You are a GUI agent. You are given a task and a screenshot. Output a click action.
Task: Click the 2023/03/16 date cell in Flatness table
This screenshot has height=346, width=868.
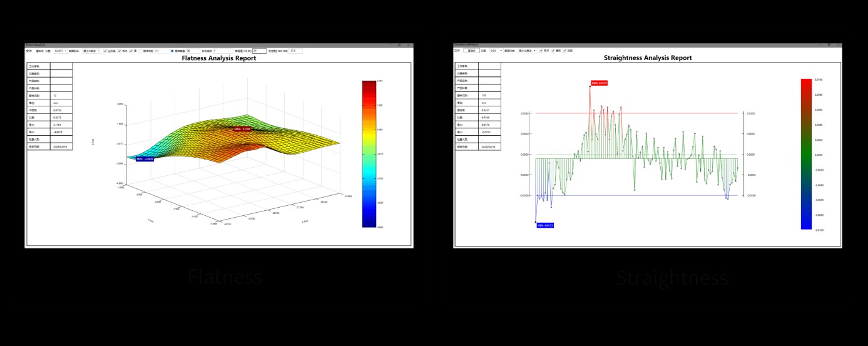[61, 146]
